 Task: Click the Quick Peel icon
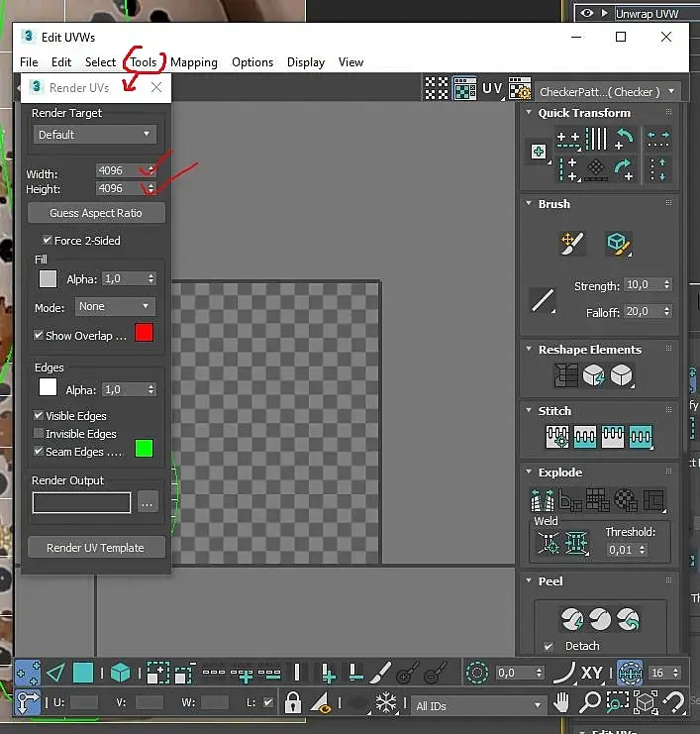click(572, 619)
